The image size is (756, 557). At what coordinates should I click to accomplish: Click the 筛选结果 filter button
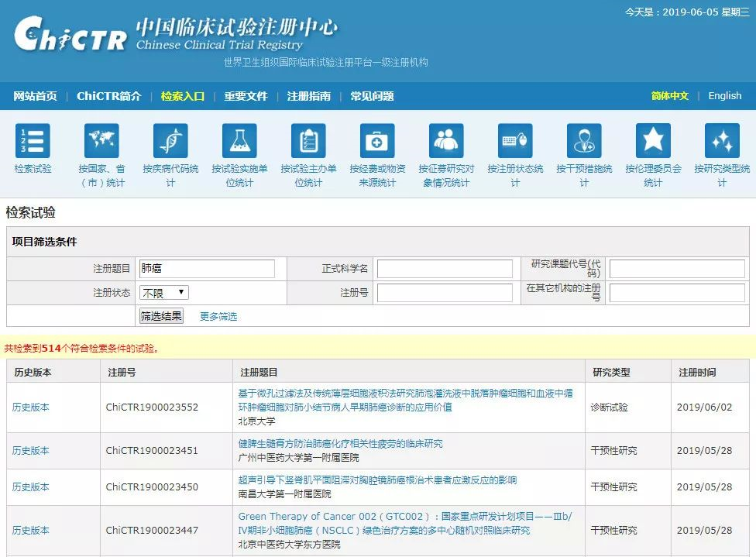tap(160, 315)
